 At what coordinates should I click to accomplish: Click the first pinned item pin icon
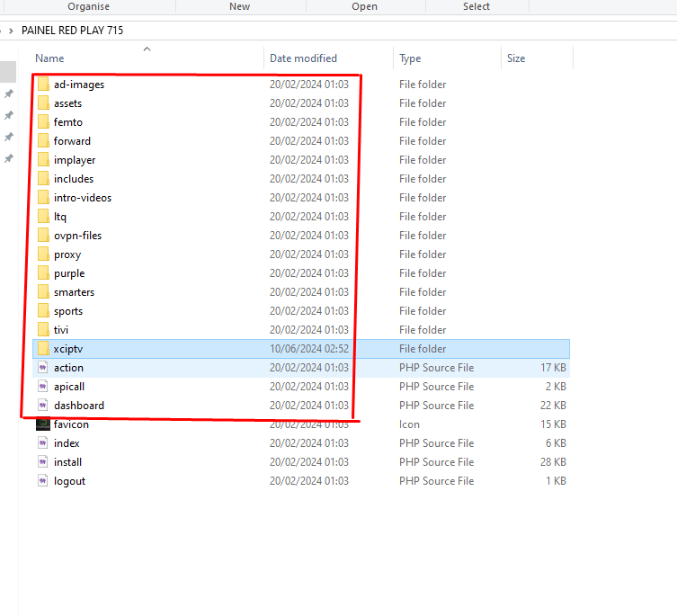coord(9,94)
